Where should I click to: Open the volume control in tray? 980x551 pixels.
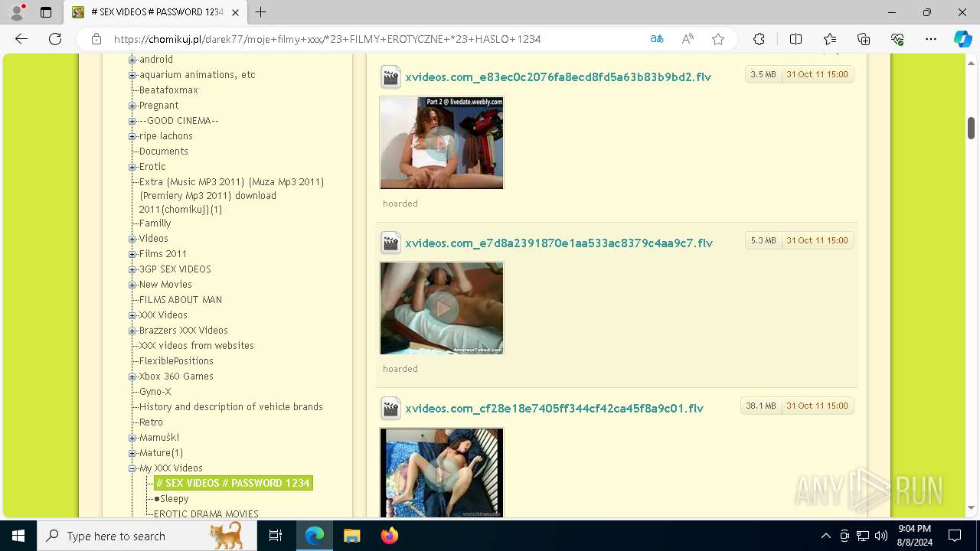click(881, 536)
